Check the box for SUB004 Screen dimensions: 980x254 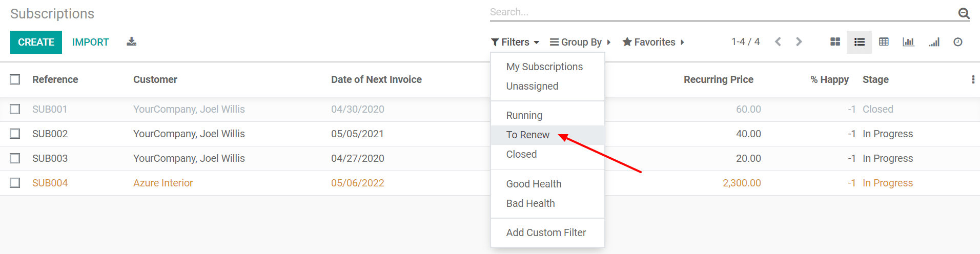[15, 183]
